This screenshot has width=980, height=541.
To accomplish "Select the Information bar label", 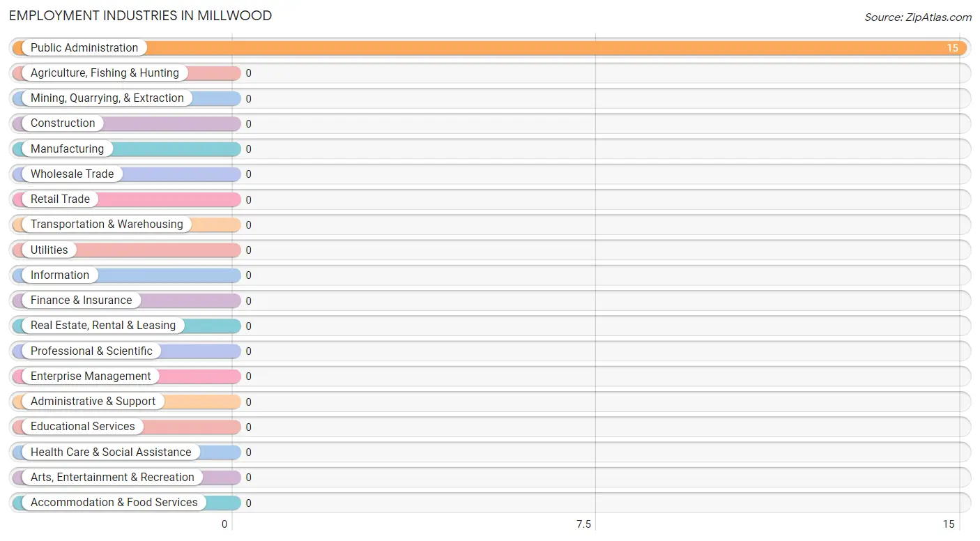I will coord(60,275).
